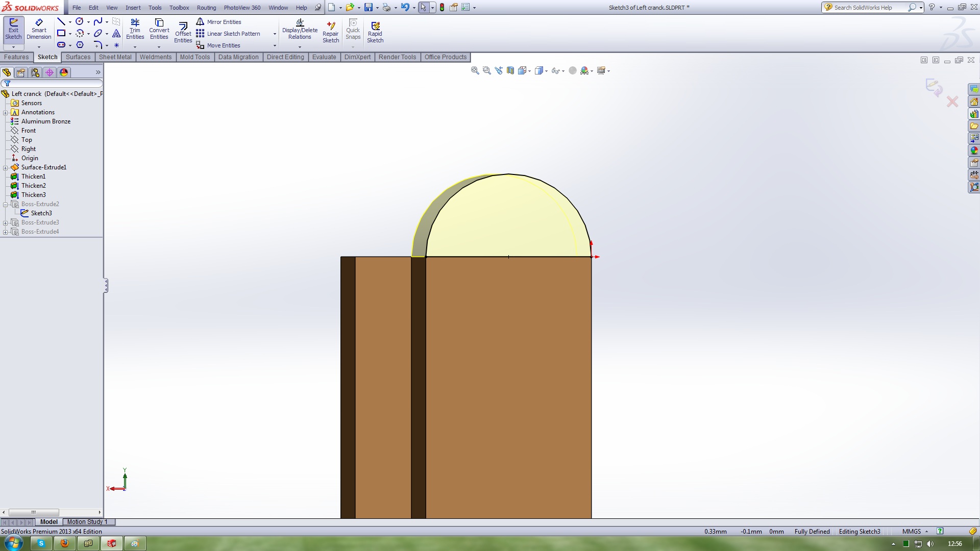Open the DisplayManager tab icon
Image resolution: width=980 pixels, height=551 pixels.
(64, 72)
